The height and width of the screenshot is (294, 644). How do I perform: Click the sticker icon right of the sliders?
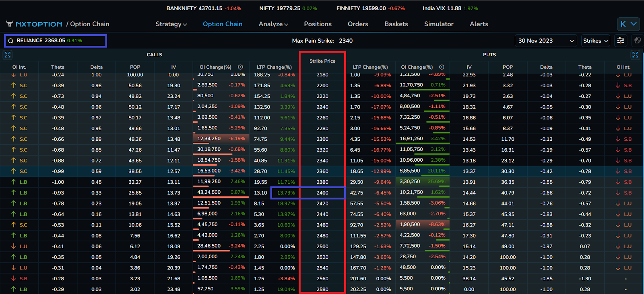click(637, 41)
